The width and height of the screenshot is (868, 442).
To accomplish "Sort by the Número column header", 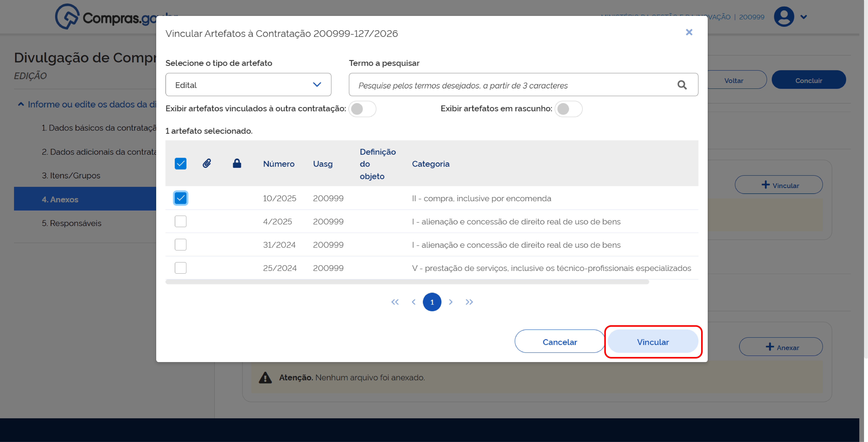I will click(279, 164).
